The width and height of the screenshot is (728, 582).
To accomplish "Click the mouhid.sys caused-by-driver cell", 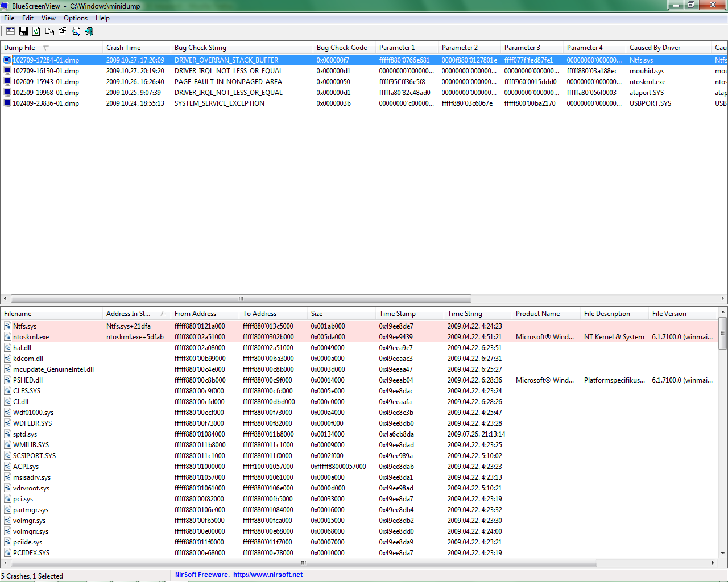I will pyautogui.click(x=647, y=71).
